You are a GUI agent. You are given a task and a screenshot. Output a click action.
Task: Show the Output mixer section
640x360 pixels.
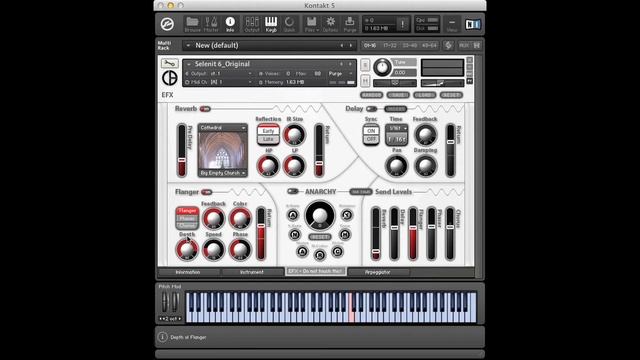pos(252,24)
